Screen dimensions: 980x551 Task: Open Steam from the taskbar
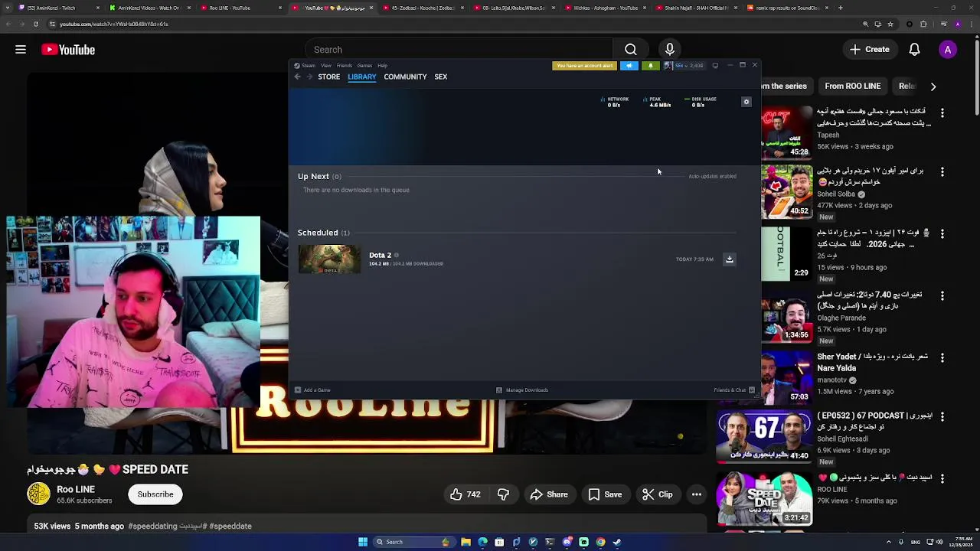click(617, 542)
